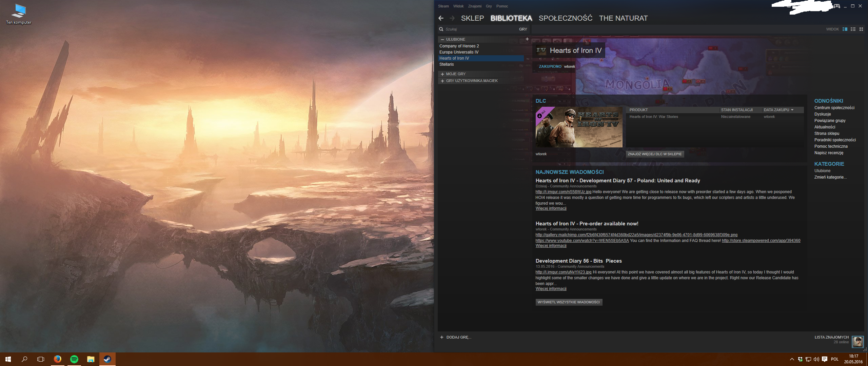Open Firefox from the taskbar
This screenshot has width=868, height=366.
coord(58,359)
